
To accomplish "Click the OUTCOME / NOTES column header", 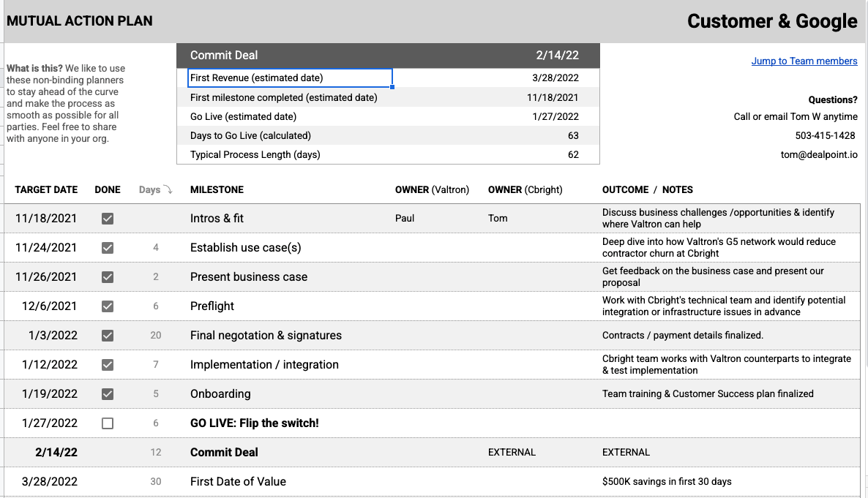I will point(647,190).
